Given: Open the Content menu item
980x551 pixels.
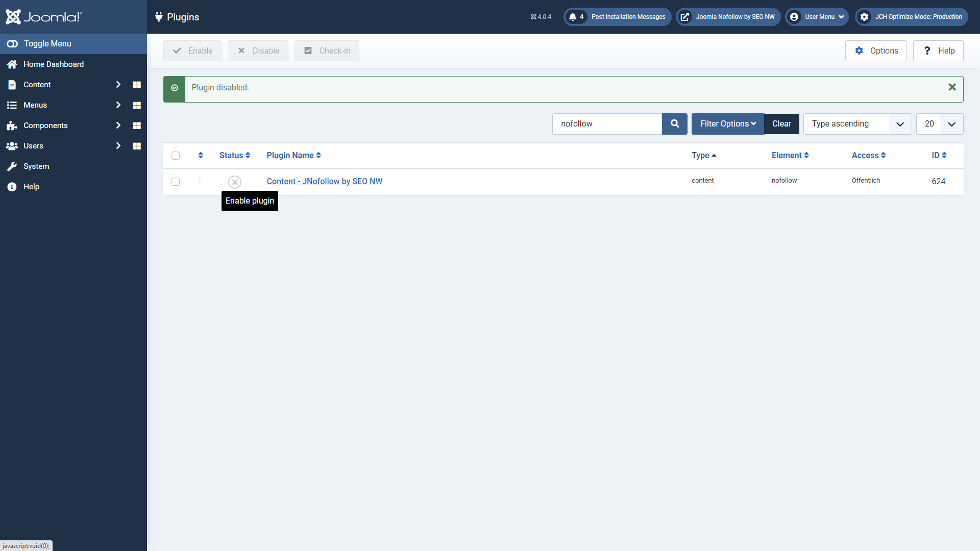Looking at the screenshot, I should 37,85.
